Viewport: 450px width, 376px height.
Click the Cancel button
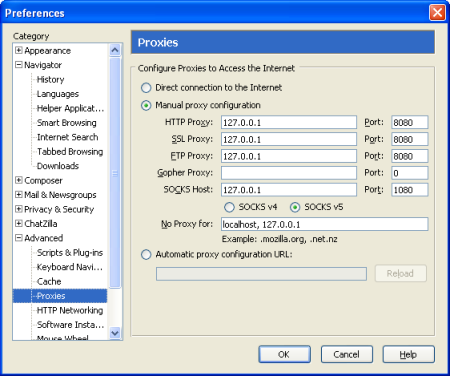click(x=347, y=354)
